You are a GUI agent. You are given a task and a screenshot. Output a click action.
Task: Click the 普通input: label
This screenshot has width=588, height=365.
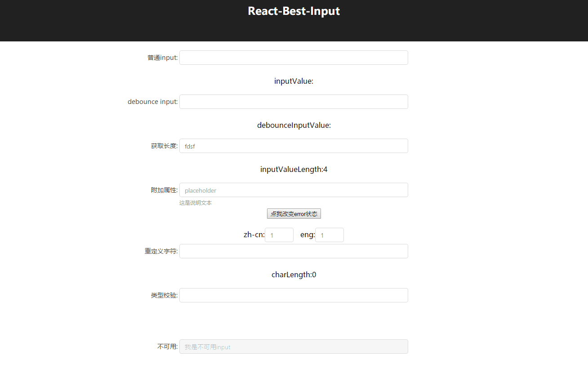163,58
